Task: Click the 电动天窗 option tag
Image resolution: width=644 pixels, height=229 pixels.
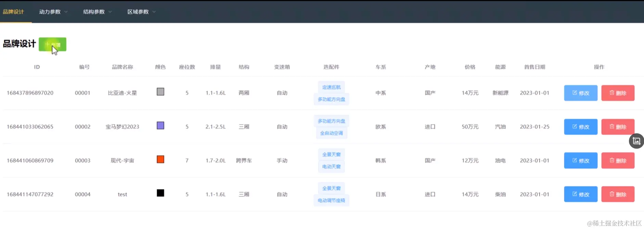Action: coord(332,166)
